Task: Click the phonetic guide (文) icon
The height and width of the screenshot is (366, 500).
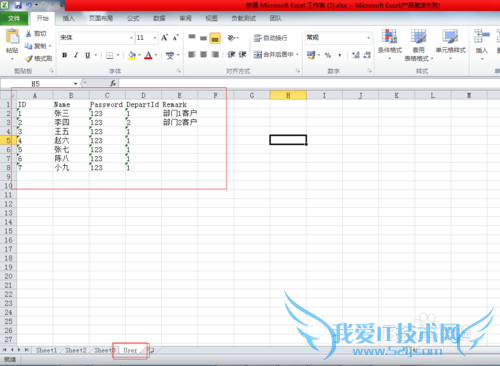Action: click(170, 55)
